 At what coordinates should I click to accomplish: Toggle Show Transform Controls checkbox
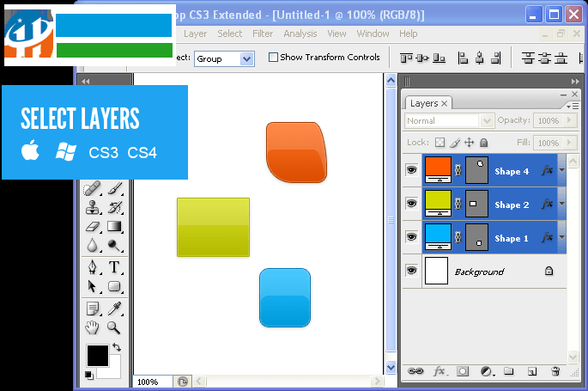[x=273, y=57]
